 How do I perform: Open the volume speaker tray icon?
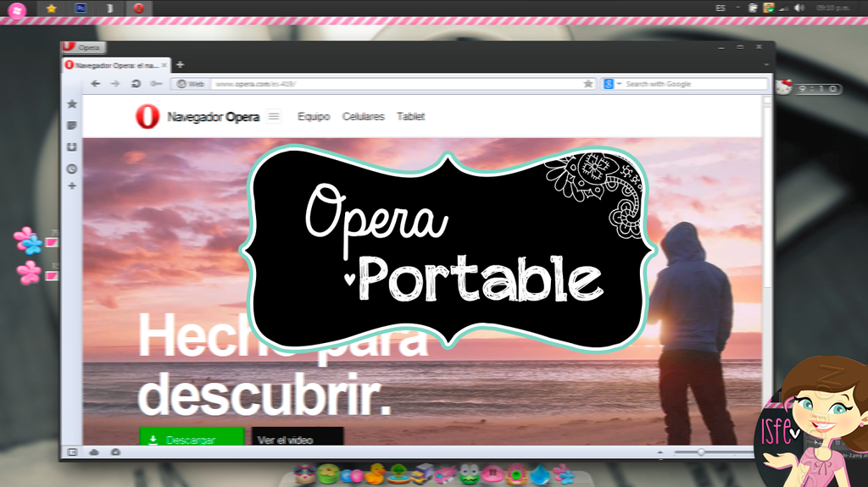(x=799, y=8)
